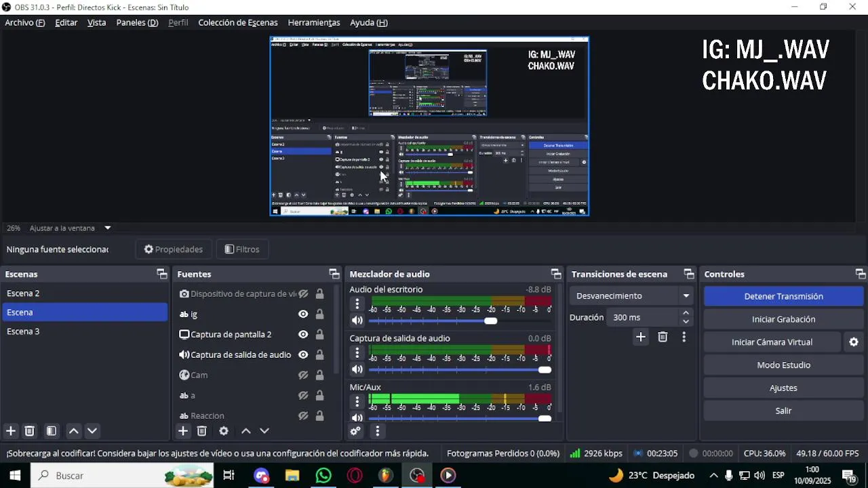Image resolution: width=868 pixels, height=488 pixels.
Task: Adjust Audio del escritorio volume slider
Action: coord(460,321)
